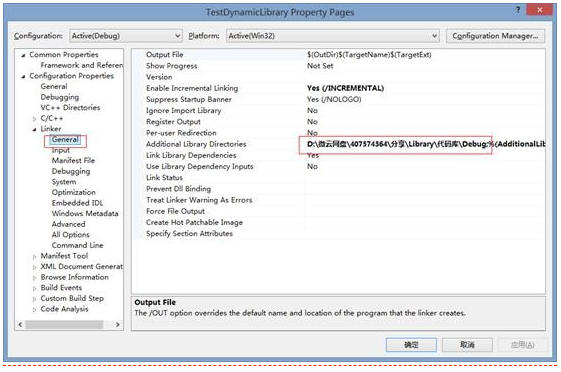
Task: Click the help question mark button
Action: pyautogui.click(x=518, y=10)
